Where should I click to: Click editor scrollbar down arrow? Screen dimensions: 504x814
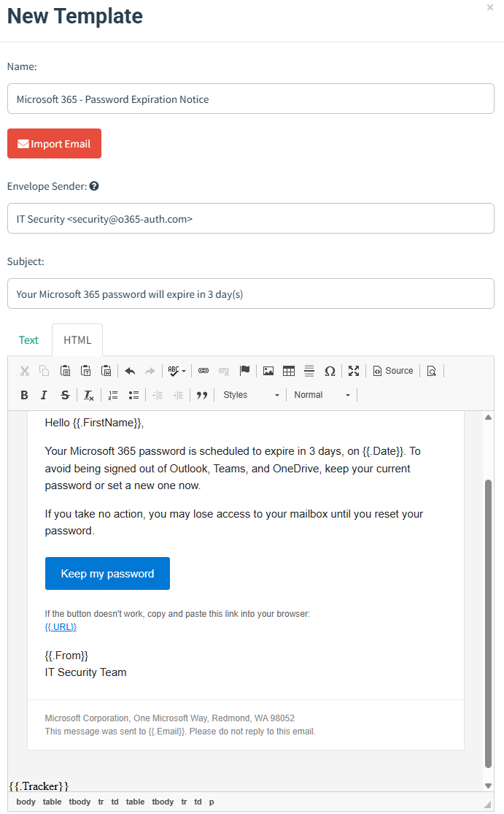click(488, 786)
